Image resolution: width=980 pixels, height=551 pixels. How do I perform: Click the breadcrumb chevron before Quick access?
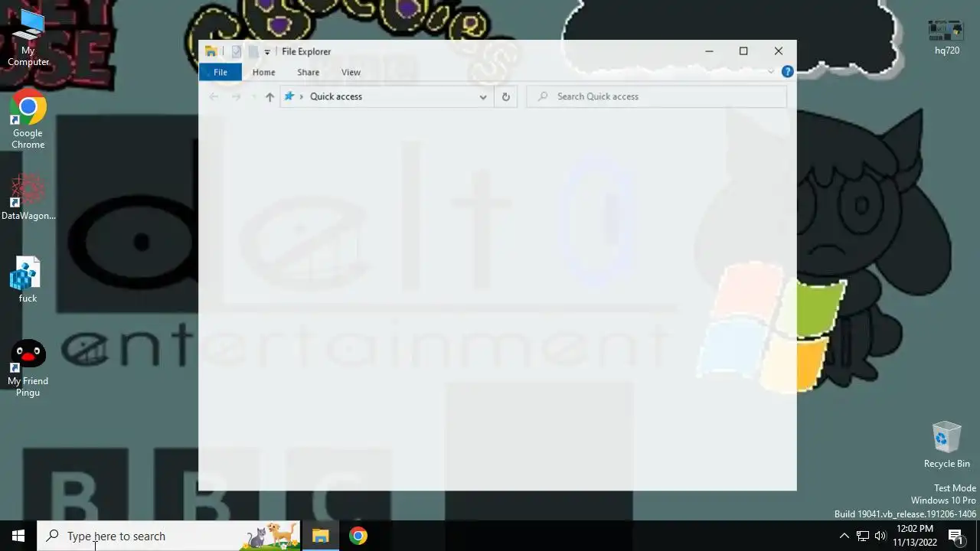(x=302, y=96)
